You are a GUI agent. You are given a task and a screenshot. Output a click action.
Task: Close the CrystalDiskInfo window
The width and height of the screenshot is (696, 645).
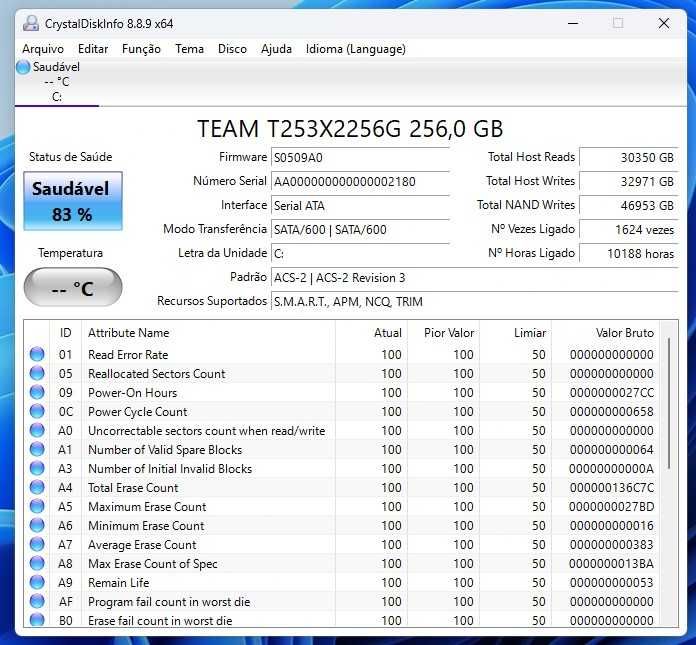[x=664, y=23]
